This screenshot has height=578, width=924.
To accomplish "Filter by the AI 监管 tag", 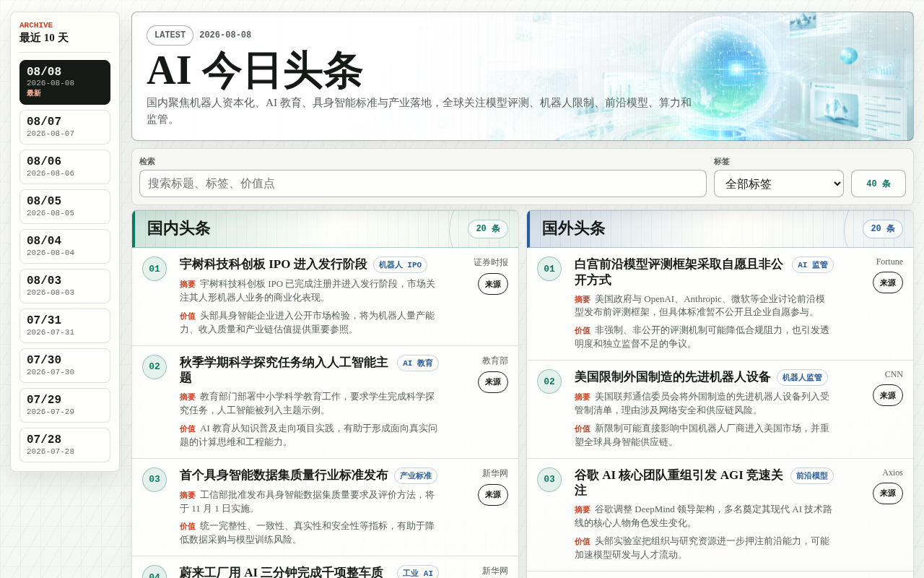I will (813, 265).
